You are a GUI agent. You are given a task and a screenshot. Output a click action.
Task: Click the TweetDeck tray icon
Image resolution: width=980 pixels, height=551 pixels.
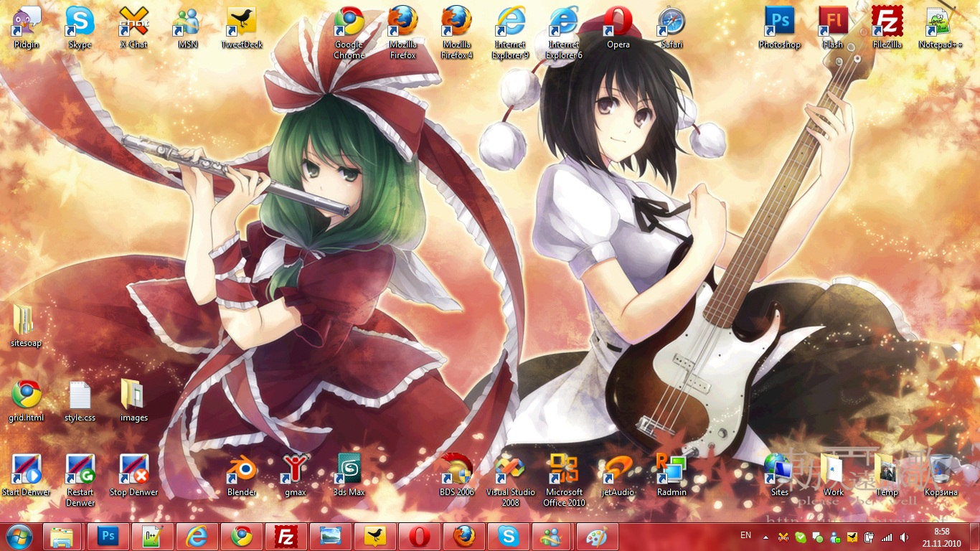coord(852,537)
